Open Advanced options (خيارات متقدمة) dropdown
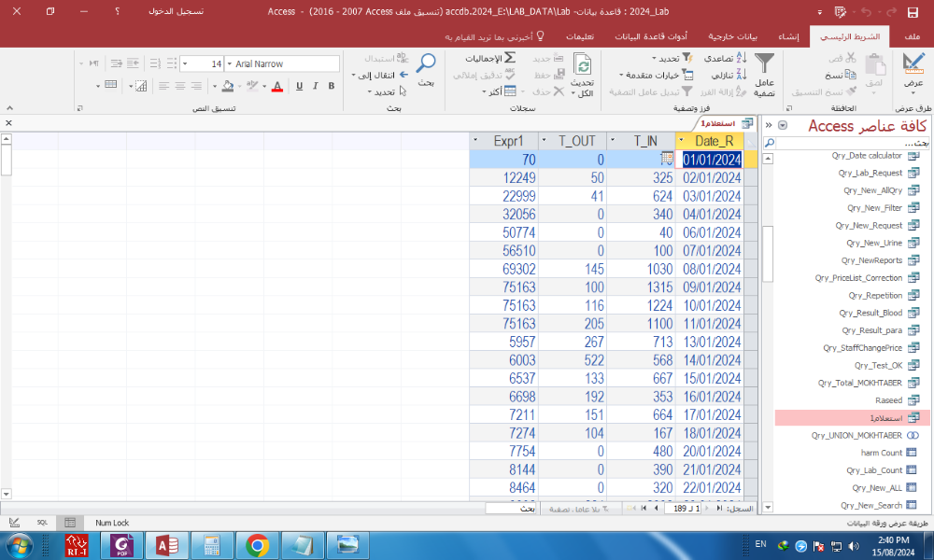This screenshot has height=560, width=934. [656, 75]
